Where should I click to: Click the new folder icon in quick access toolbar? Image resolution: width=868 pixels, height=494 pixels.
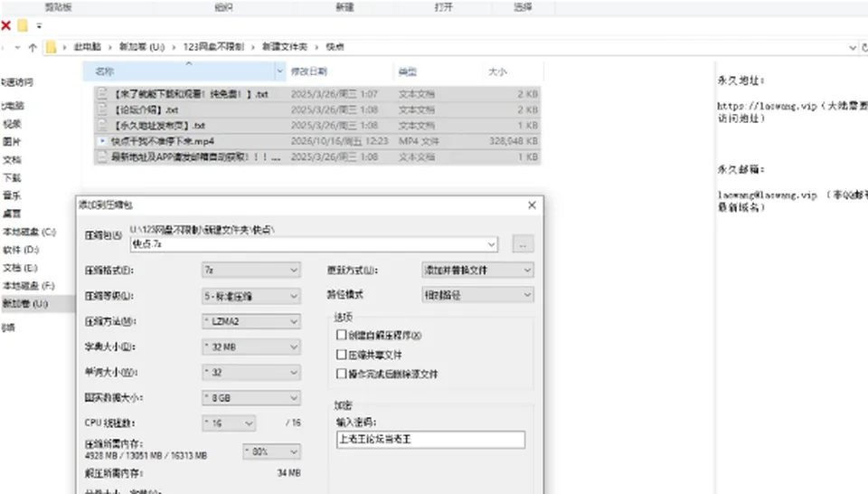pyautogui.click(x=23, y=25)
